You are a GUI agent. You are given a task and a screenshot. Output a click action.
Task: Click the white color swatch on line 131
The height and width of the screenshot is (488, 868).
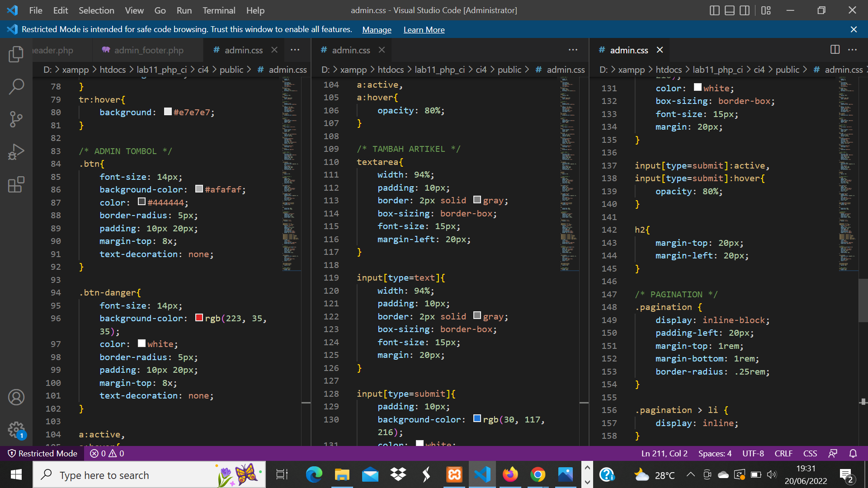(x=698, y=87)
